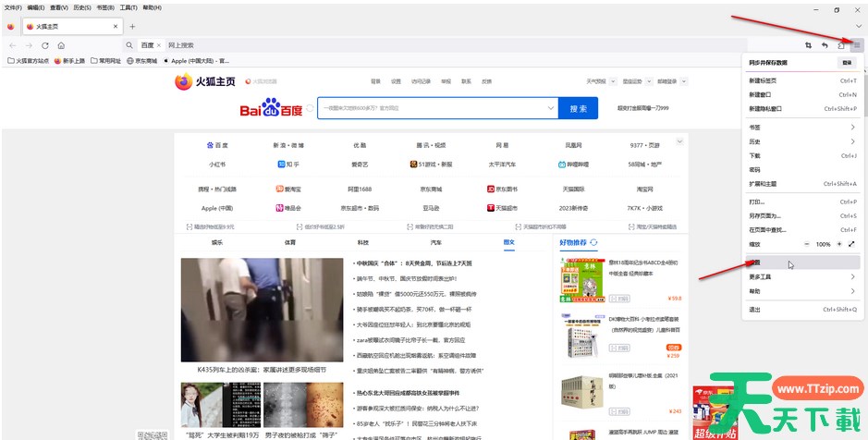Click the screenshot crop icon in toolbar
Image resolution: width=868 pixels, height=440 pixels.
(x=808, y=45)
